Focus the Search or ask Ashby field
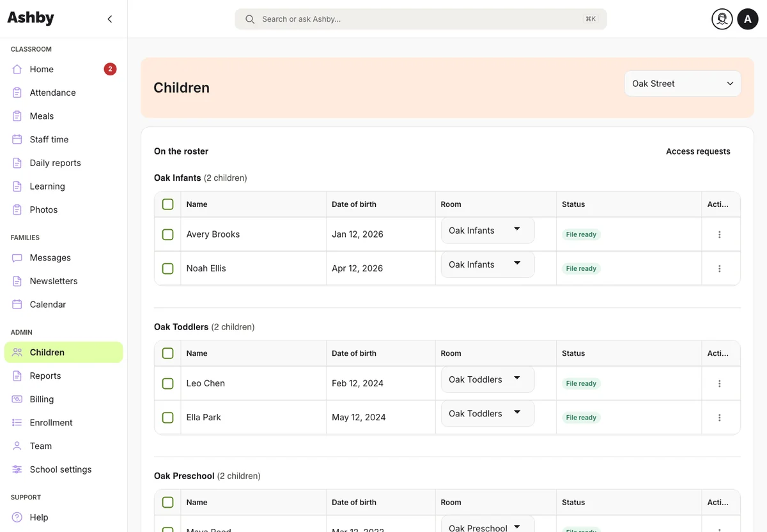The image size is (767, 532). (x=421, y=19)
